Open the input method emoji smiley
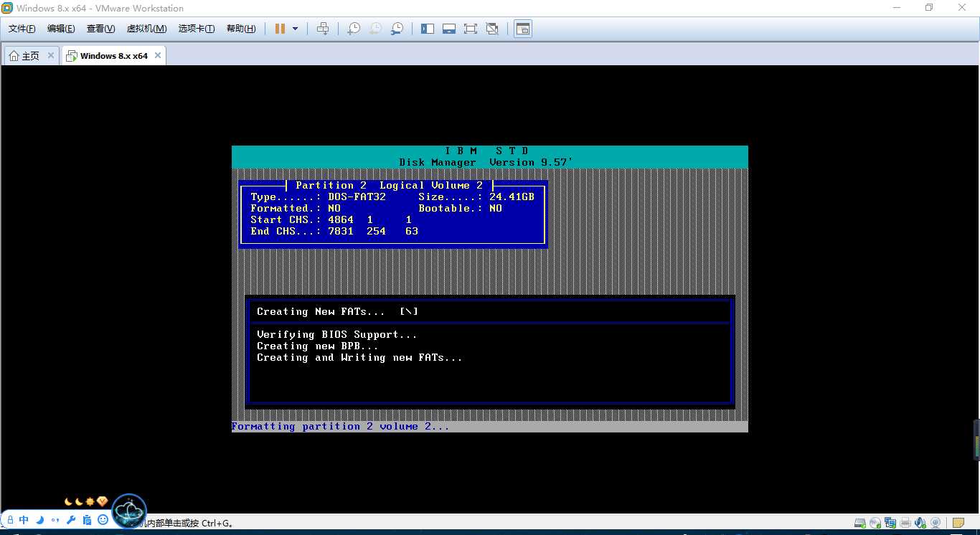 [103, 520]
